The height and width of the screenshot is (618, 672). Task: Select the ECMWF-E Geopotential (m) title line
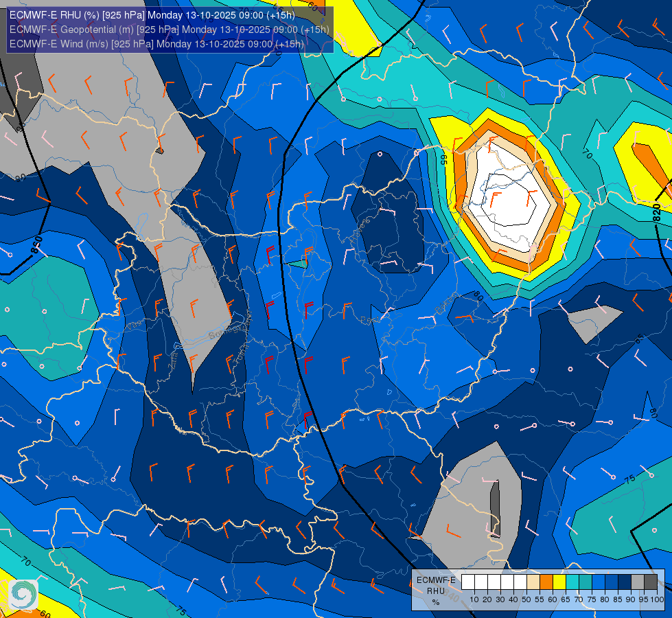(x=170, y=30)
